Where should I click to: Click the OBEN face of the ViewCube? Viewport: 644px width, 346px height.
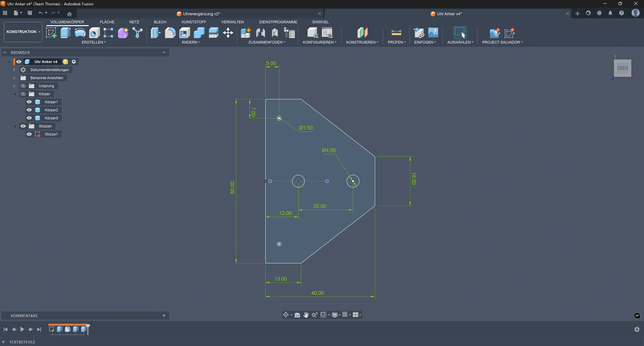(622, 68)
